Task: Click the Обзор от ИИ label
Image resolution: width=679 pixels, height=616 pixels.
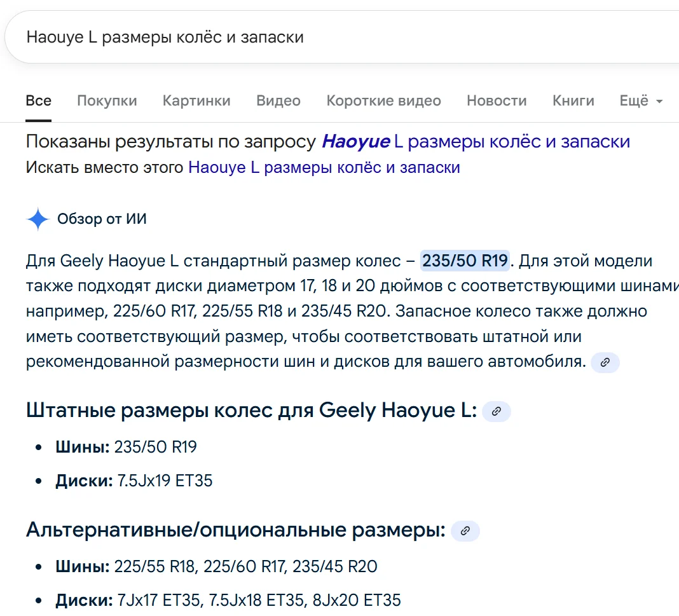Action: [102, 219]
